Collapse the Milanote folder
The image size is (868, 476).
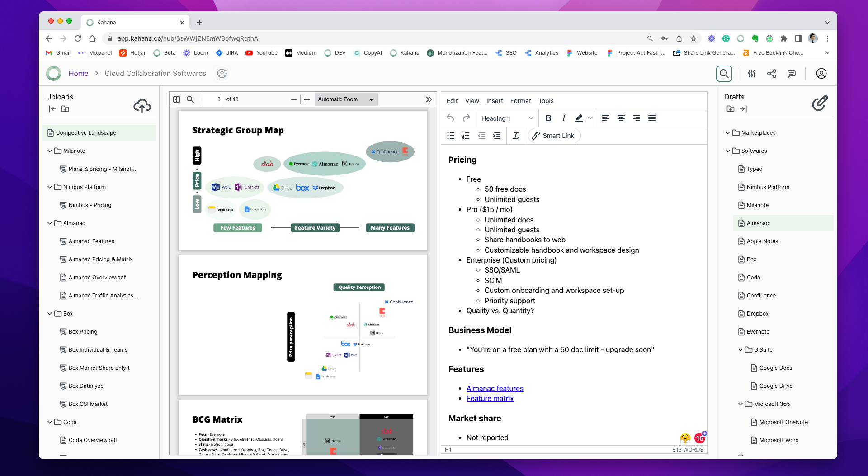[x=50, y=151]
